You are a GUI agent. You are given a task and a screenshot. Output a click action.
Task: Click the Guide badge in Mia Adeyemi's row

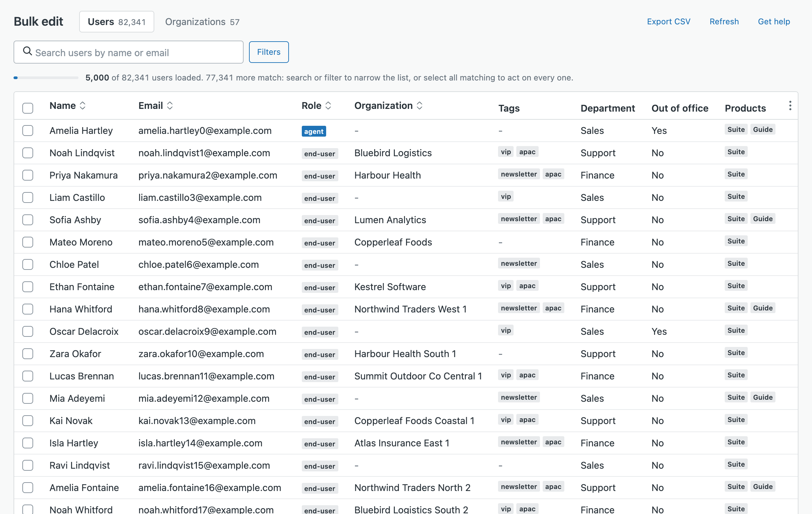point(763,397)
